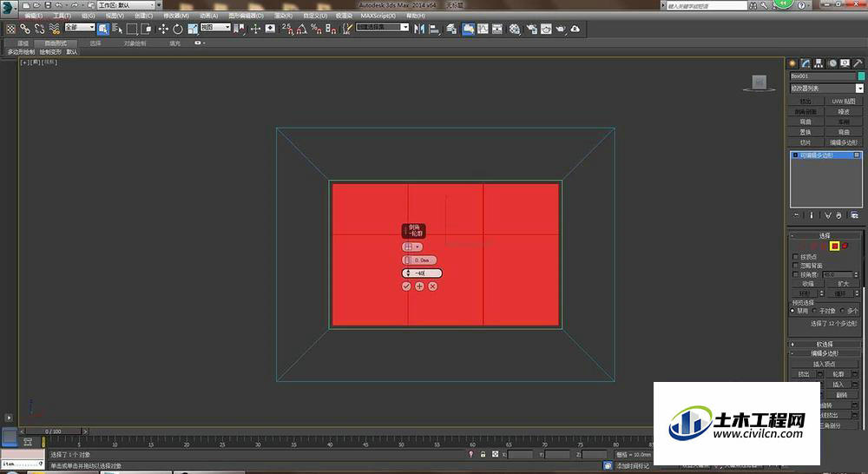
Task: Open the selection filter dropdown 全部
Action: [80, 27]
